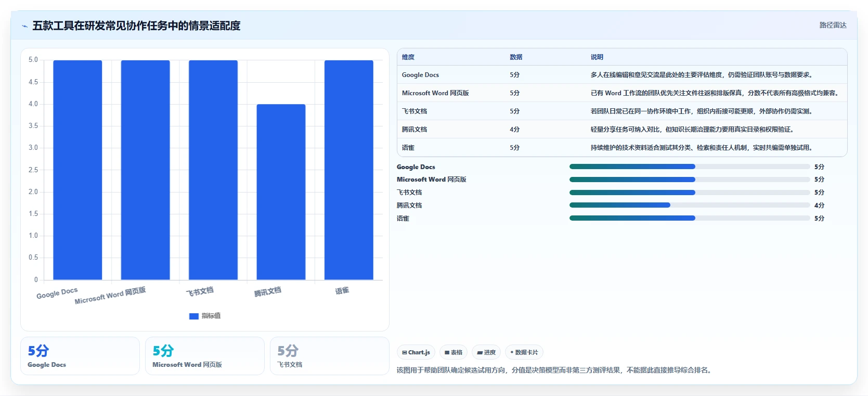Select the 飞书文档 table row name
Image resolution: width=868 pixels, height=396 pixels.
(x=414, y=111)
